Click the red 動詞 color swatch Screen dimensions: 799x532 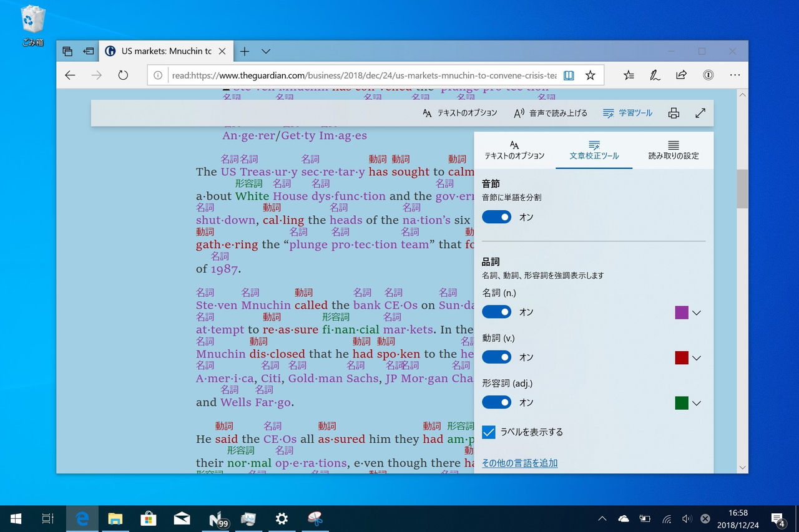[x=682, y=358]
